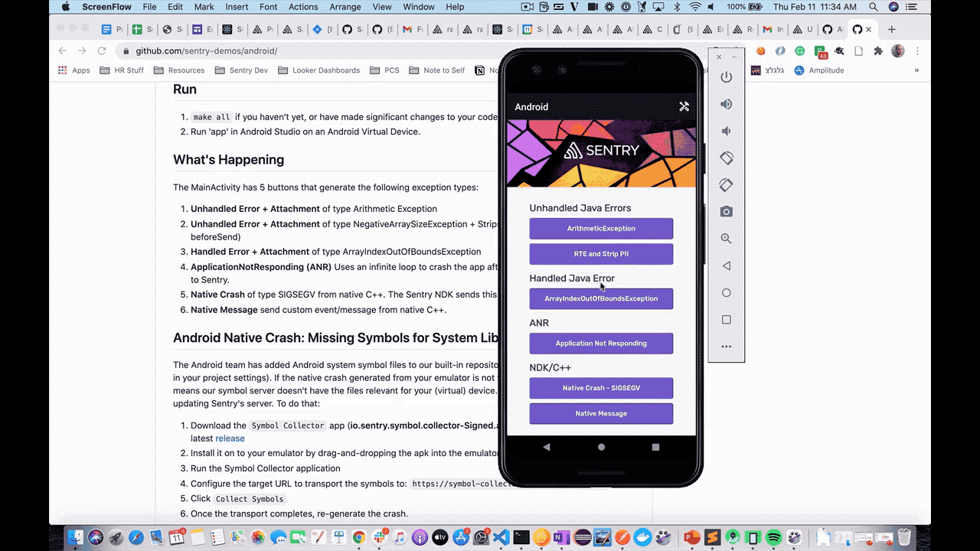The image size is (980, 551).
Task: Click the emulator toolbar back triangle
Action: pos(727,266)
